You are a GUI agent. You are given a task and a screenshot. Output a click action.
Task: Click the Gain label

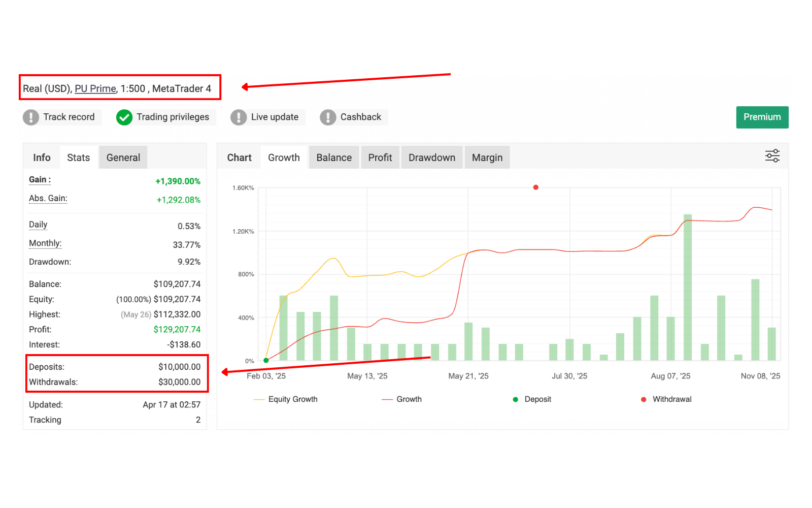(x=40, y=180)
